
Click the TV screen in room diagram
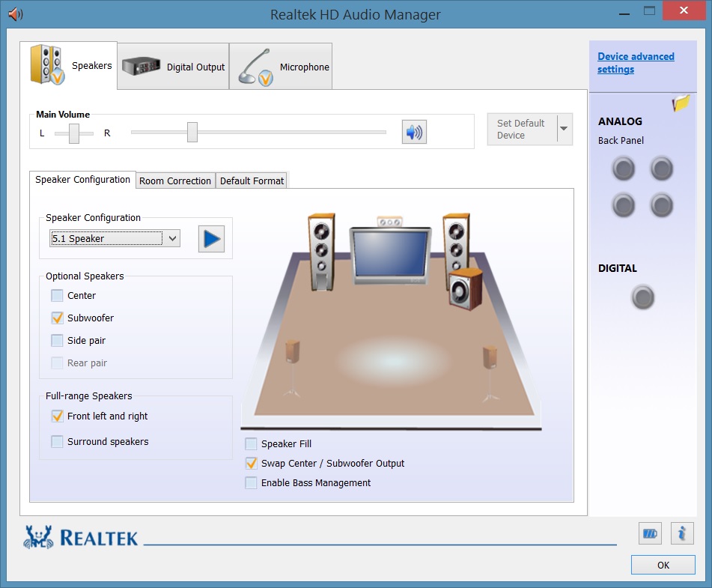coord(391,253)
